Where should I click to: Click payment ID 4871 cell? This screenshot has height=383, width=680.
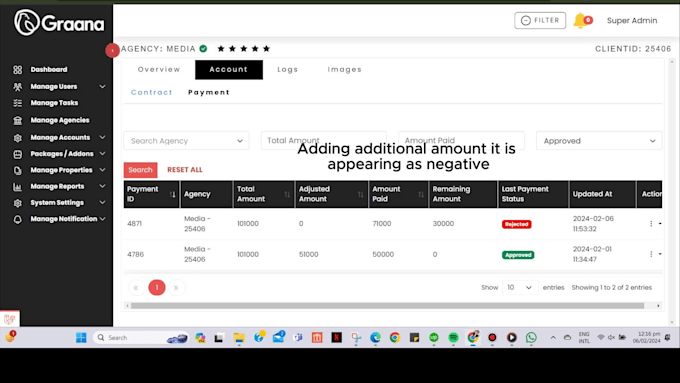(x=134, y=224)
